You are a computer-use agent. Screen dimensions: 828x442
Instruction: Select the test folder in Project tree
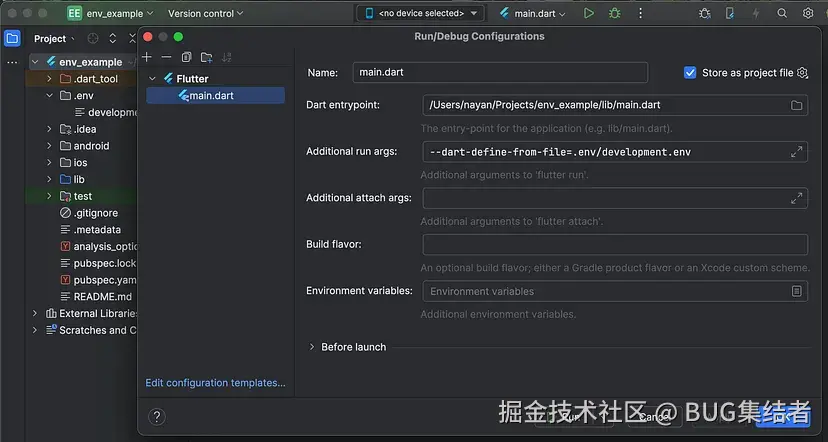[83, 196]
